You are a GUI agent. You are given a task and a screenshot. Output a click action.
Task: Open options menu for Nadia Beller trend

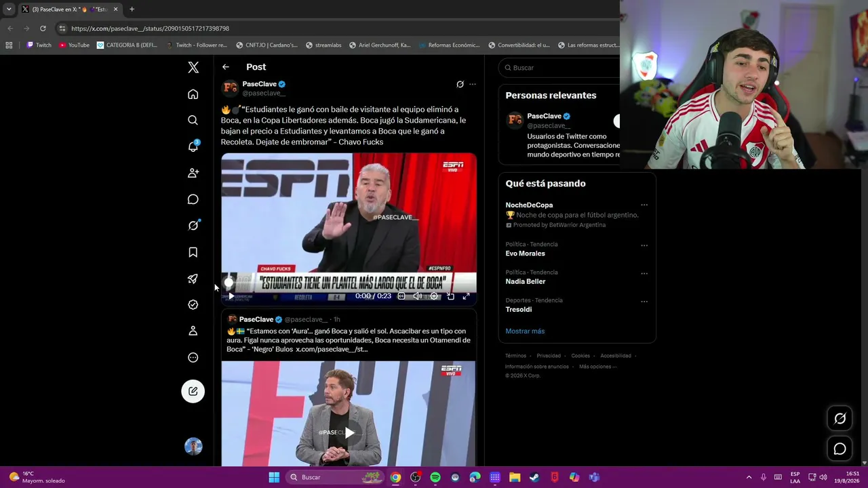coord(644,273)
